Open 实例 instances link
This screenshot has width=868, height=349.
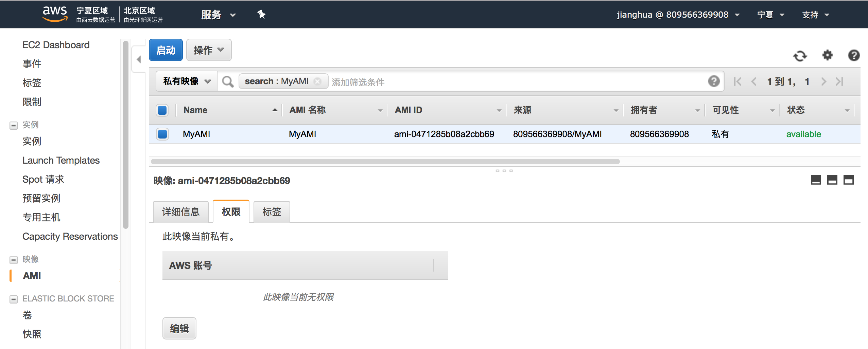click(x=32, y=141)
